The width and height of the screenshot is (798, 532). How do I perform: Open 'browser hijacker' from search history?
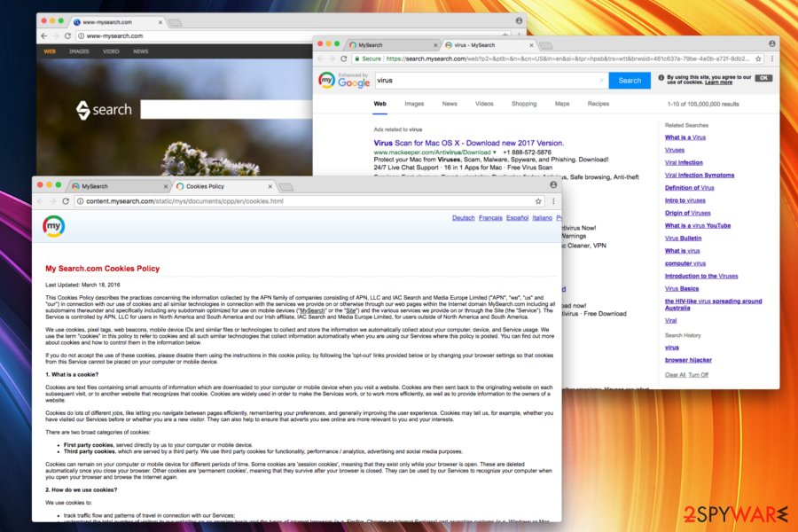[x=688, y=360]
